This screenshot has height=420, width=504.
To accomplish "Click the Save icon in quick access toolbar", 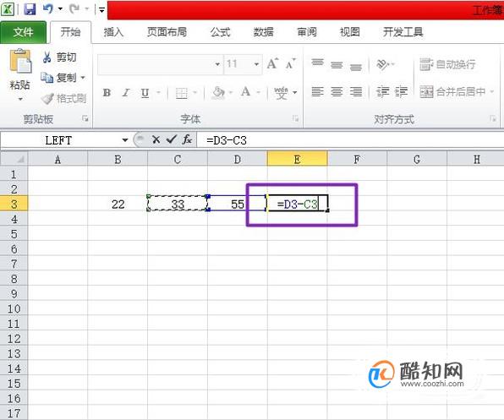I will [30, 9].
